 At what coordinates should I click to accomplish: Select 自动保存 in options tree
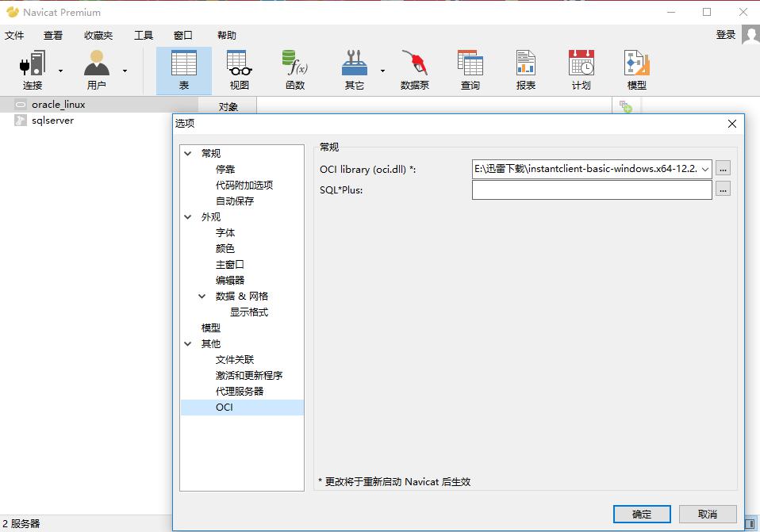(x=235, y=201)
